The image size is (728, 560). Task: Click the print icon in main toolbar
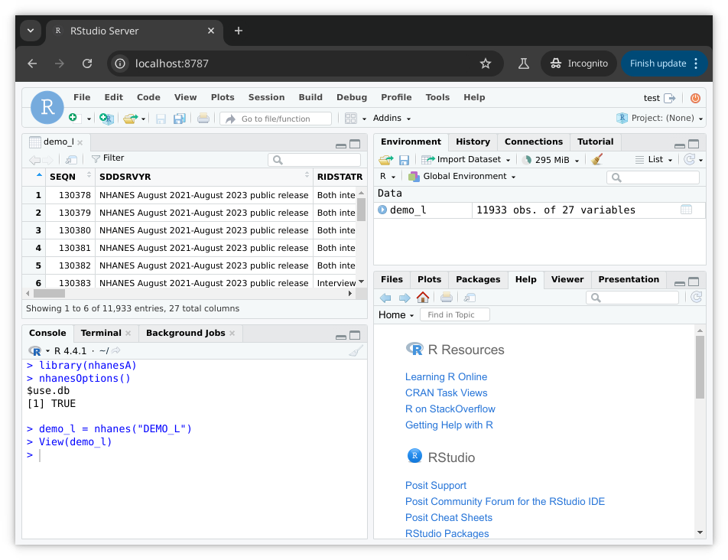click(x=203, y=119)
